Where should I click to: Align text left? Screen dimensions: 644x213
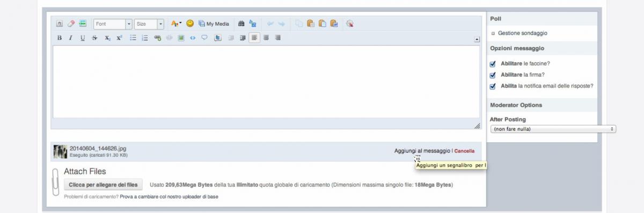point(254,38)
